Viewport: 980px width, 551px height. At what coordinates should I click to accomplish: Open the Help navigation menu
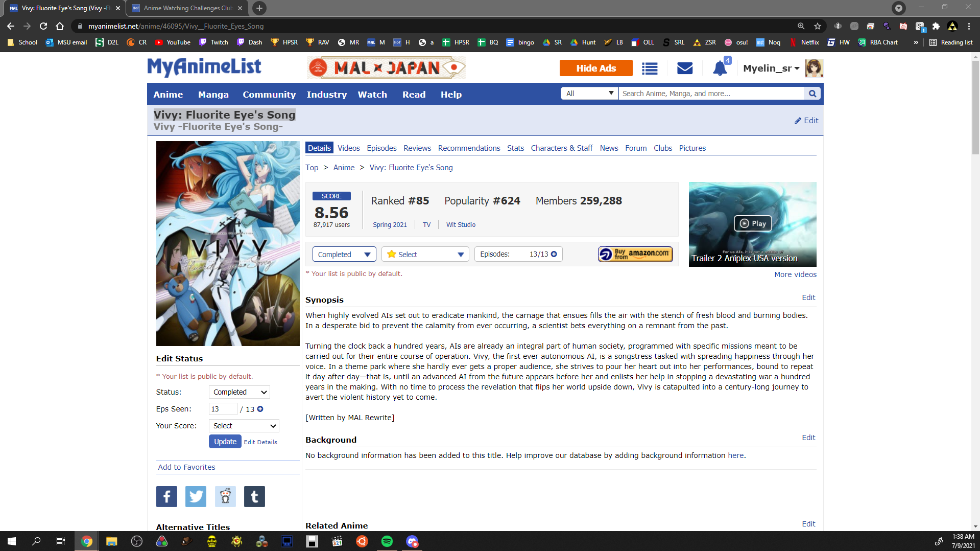(x=451, y=95)
